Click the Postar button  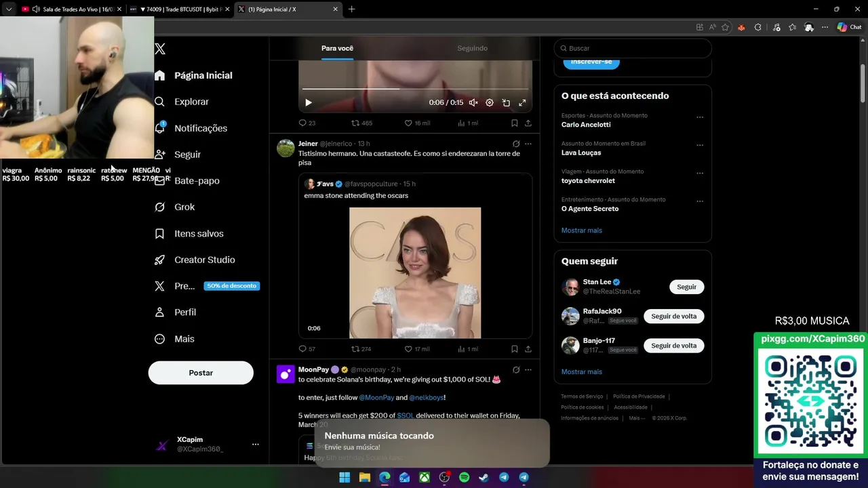point(201,373)
